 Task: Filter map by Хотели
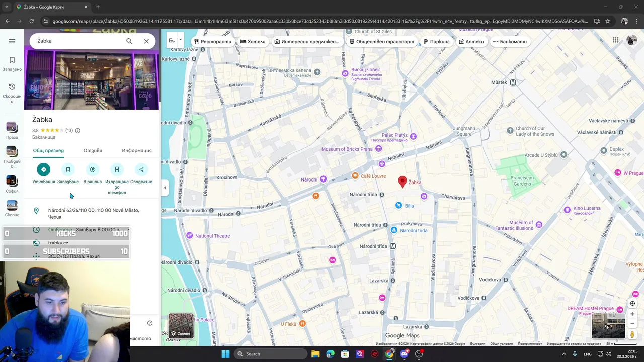pos(253,42)
